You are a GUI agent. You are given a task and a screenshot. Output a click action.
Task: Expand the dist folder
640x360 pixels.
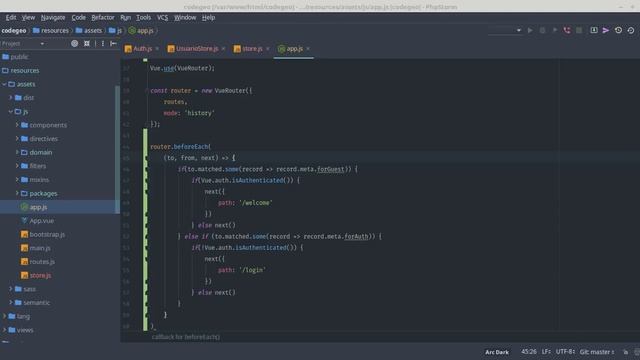pos(11,98)
